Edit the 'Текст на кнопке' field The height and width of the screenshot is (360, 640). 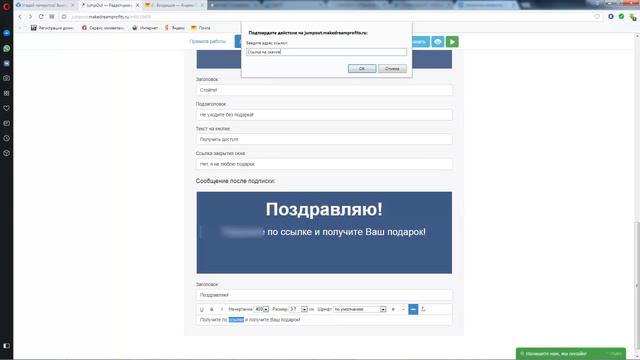[324, 139]
